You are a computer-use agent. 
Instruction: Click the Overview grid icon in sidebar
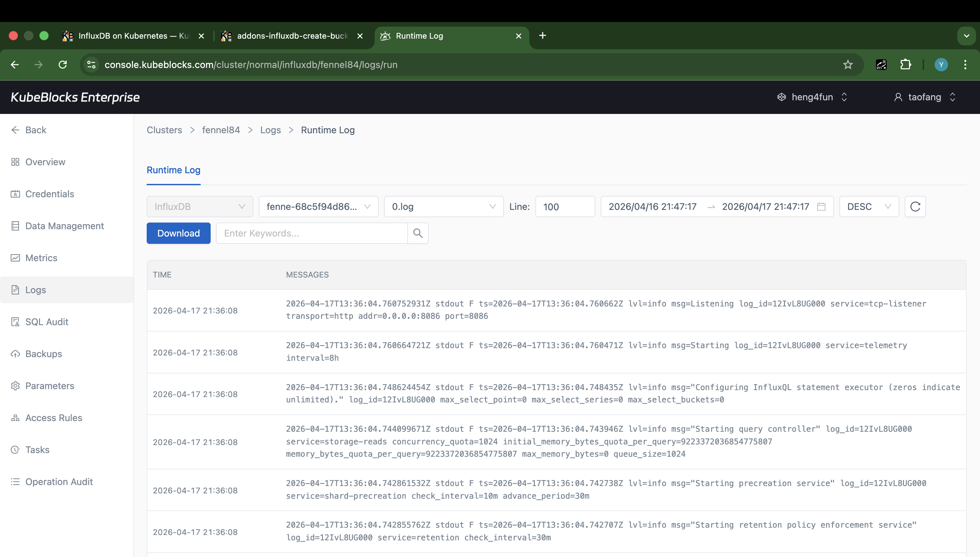[15, 162]
